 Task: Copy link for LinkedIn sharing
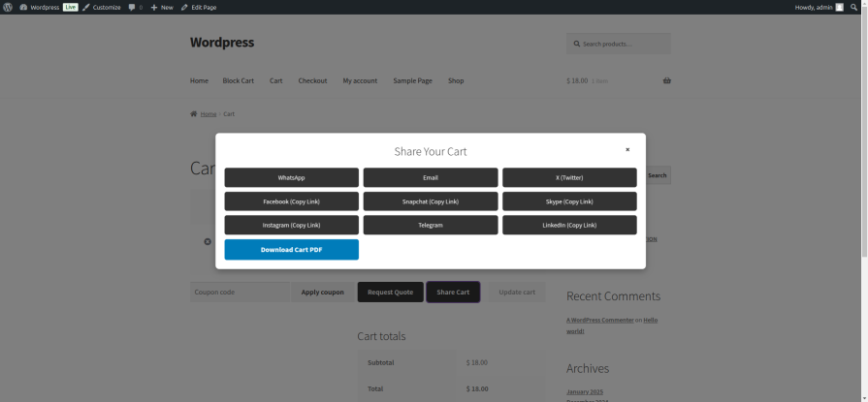(569, 225)
